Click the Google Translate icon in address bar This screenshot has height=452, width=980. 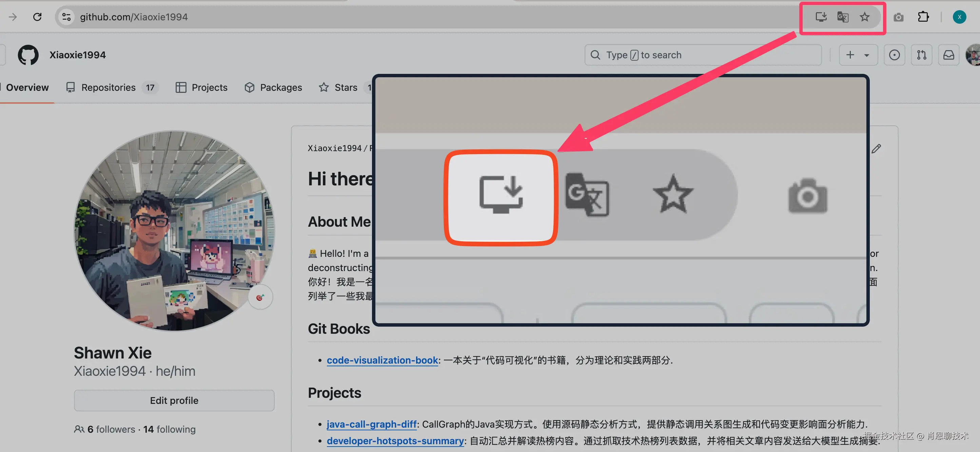coord(843,17)
